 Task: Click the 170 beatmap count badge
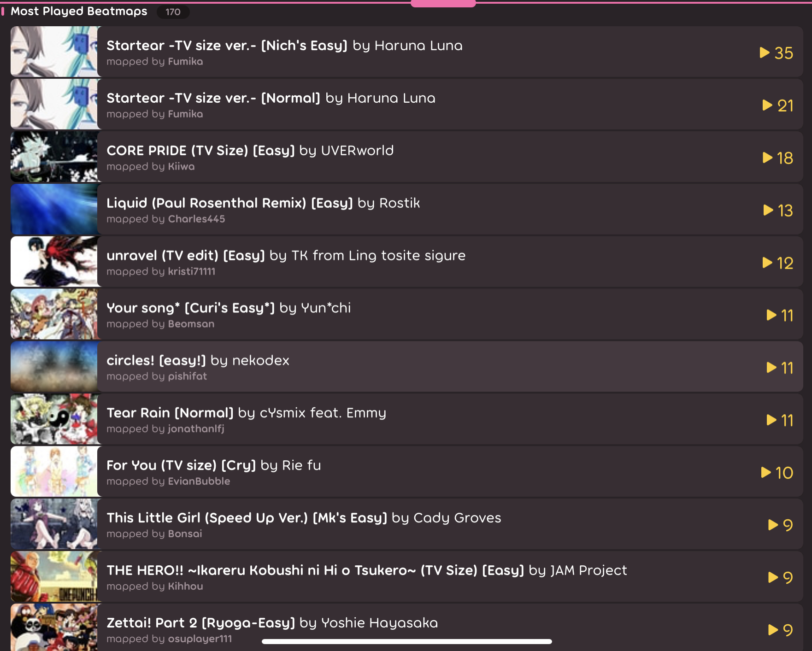(x=173, y=12)
